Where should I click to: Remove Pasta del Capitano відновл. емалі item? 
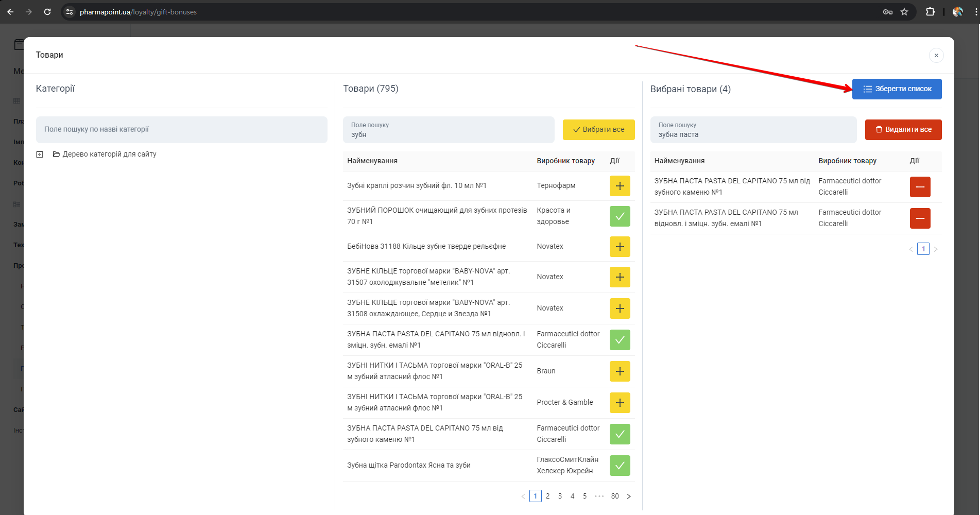[x=920, y=218]
